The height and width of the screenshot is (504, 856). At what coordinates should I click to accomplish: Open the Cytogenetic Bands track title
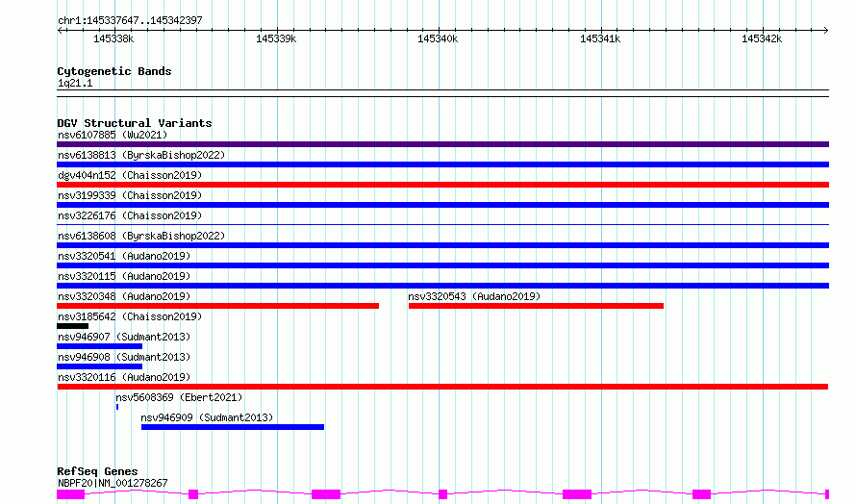click(x=114, y=71)
